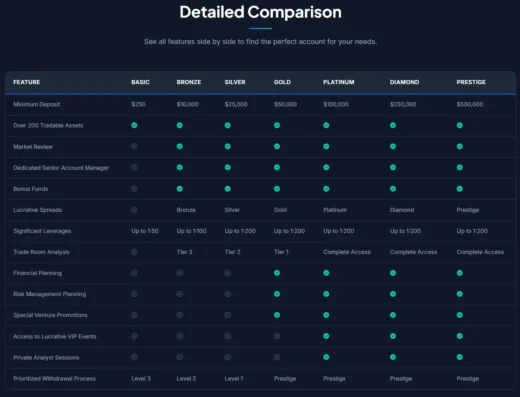Click Gold's Prestige cell in Prioritized Withdrawal row
This screenshot has height=397, width=520.
(x=285, y=379)
